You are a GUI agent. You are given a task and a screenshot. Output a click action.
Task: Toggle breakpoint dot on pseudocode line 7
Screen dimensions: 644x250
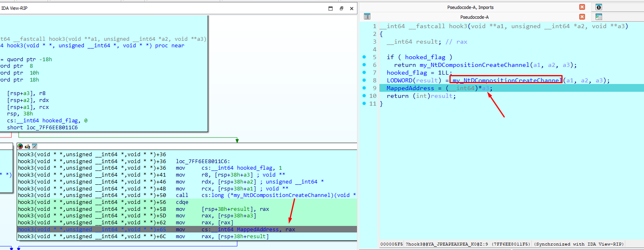pos(364,73)
